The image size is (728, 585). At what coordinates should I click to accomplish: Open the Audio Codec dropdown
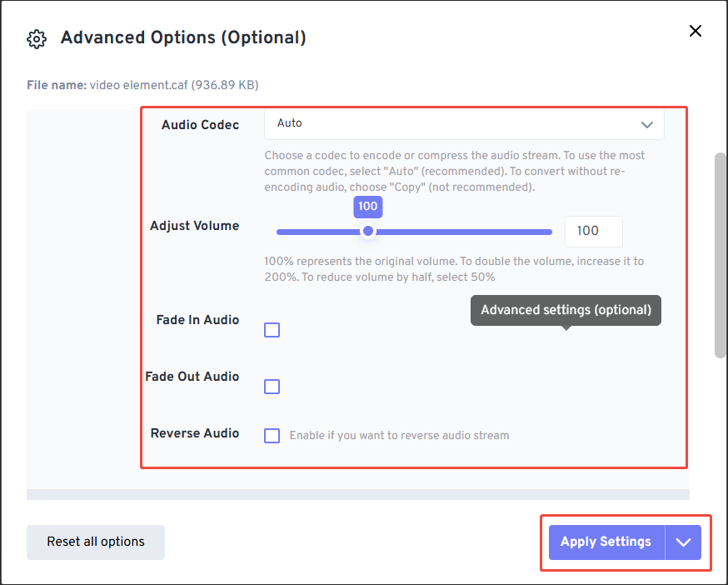[x=463, y=123]
